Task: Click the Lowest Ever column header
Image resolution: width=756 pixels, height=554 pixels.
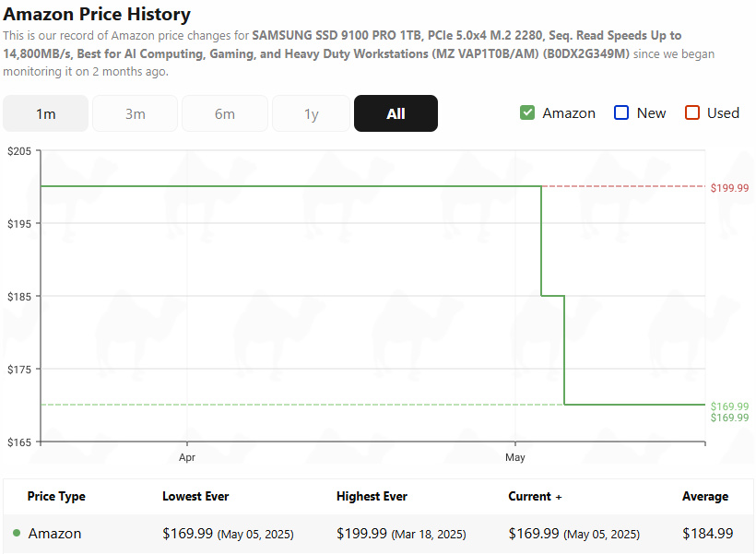Action: pos(195,497)
